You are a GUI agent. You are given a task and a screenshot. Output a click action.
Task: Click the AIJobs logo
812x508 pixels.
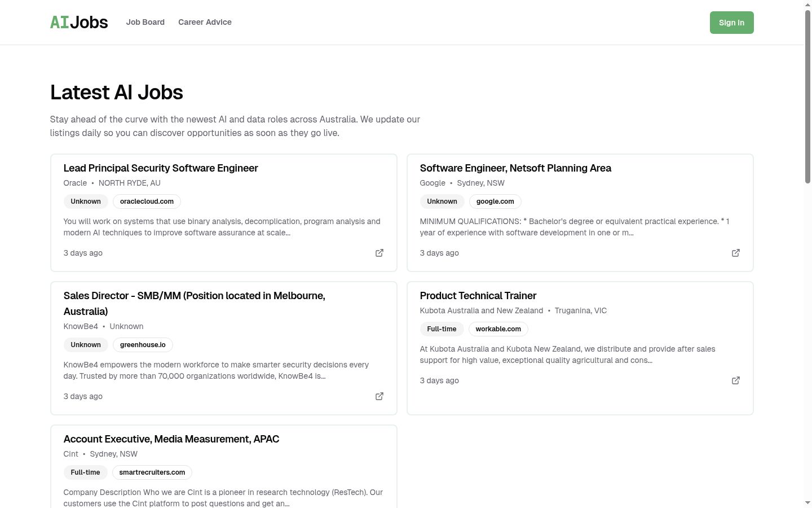[79, 22]
